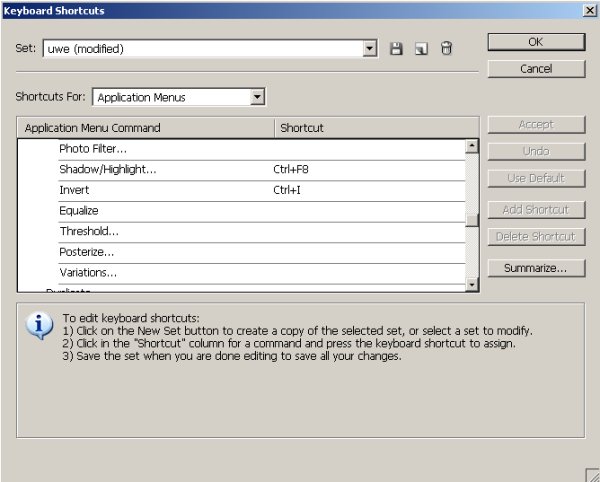Close the Keyboard Shortcuts dialog
600x482 pixels.
[x=590, y=10]
